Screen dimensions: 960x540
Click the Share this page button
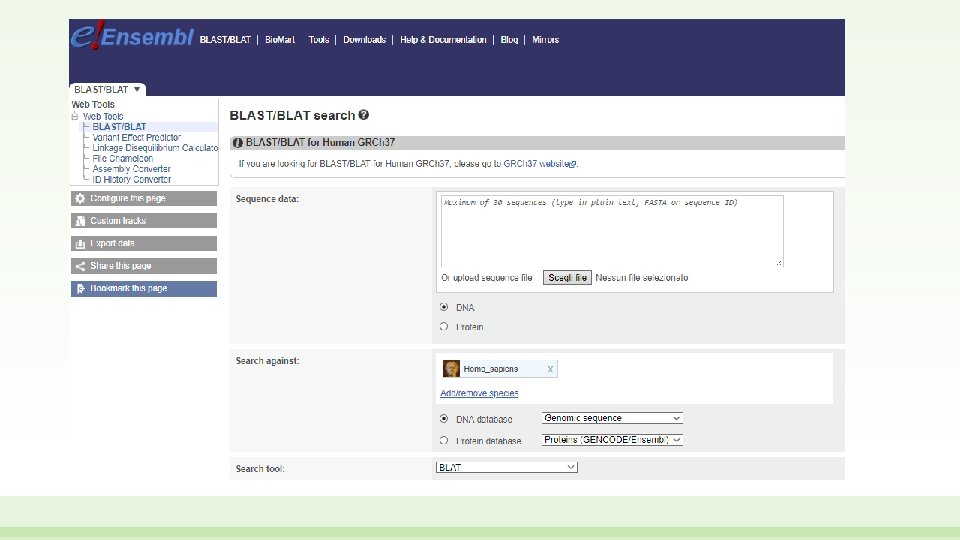tap(144, 266)
